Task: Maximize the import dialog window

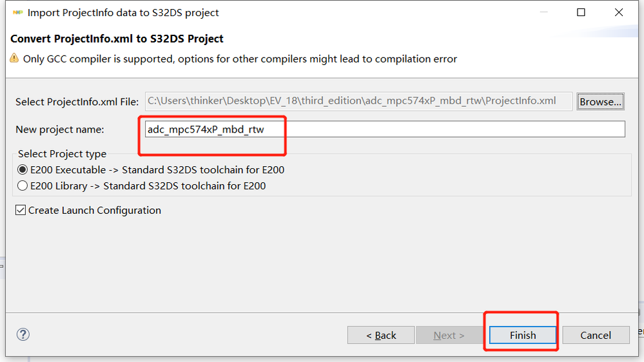Action: click(581, 12)
